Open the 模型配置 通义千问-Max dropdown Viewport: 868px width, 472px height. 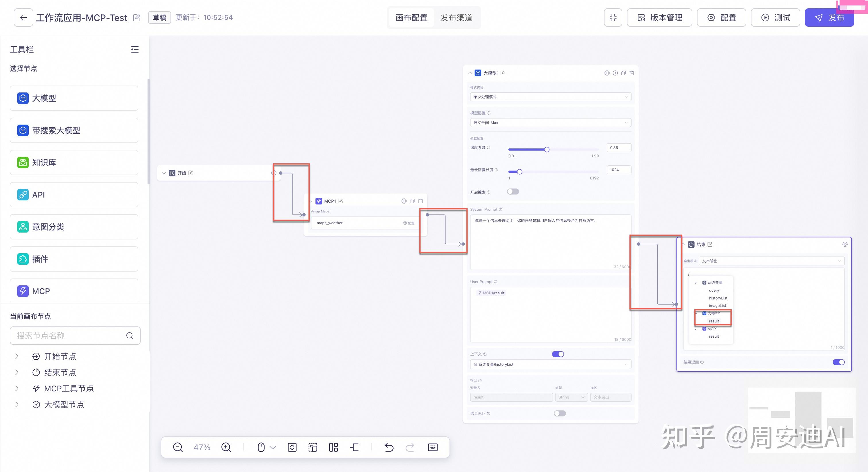tap(550, 123)
